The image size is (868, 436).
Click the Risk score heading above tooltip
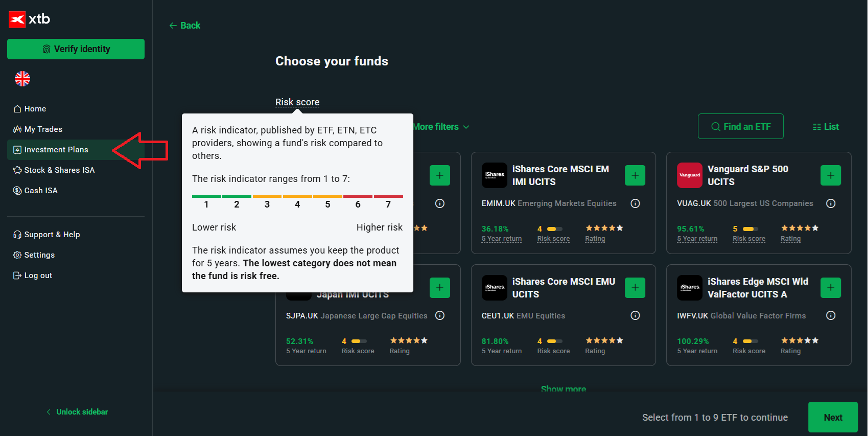click(297, 102)
